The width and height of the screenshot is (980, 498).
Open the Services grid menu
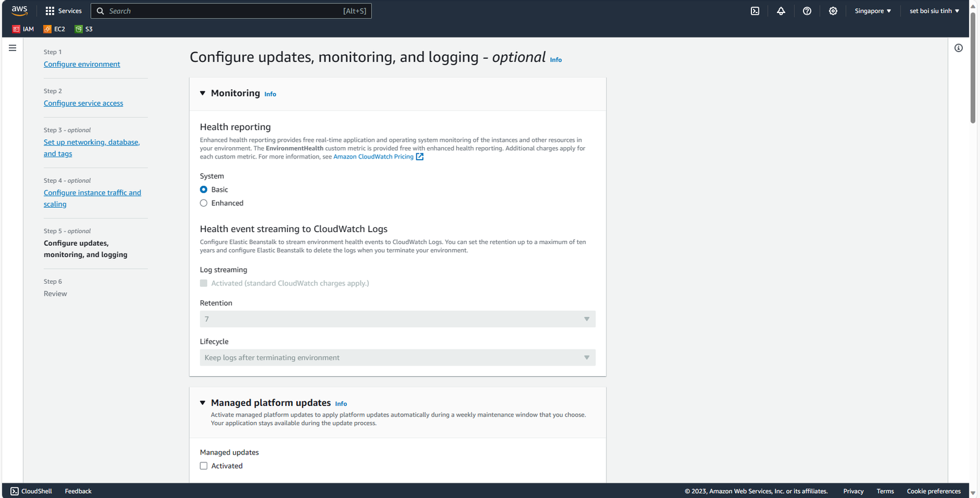click(63, 11)
